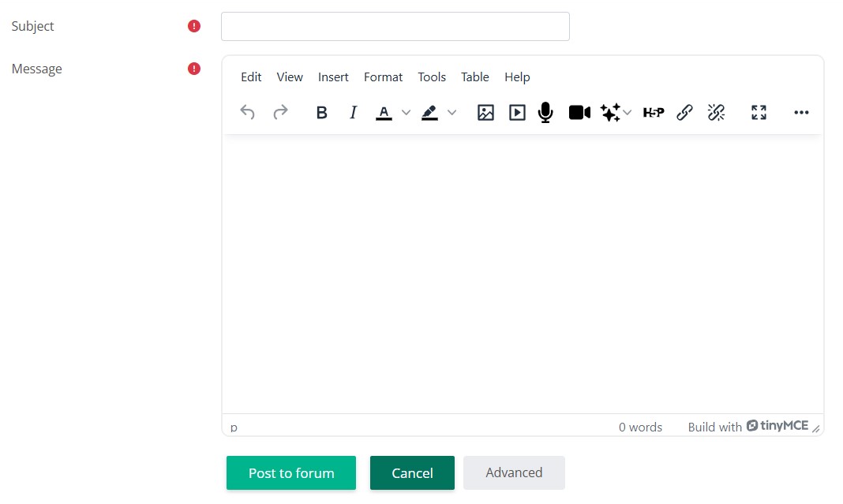The height and width of the screenshot is (504, 843).
Task: Toggle italic text formatting
Action: click(x=353, y=113)
